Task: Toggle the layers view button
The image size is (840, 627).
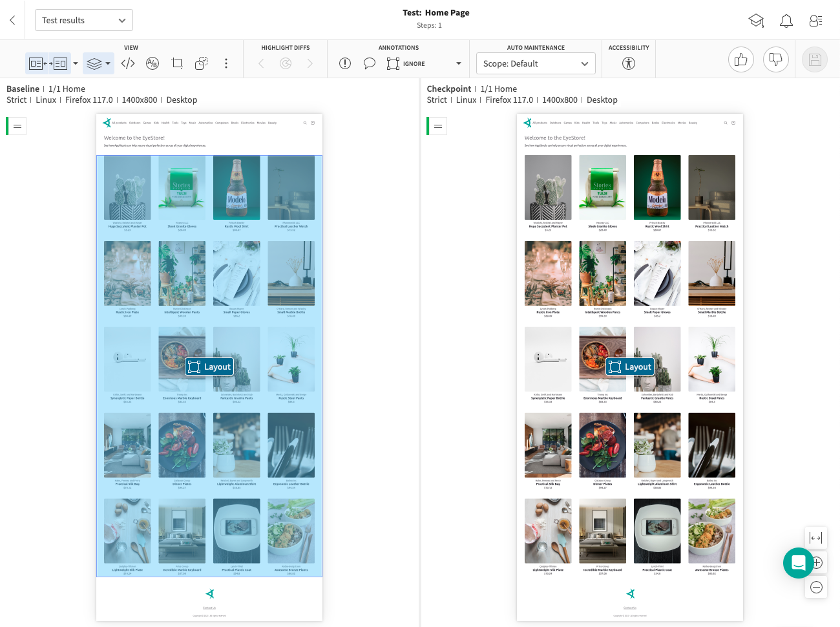Action: 94,63
